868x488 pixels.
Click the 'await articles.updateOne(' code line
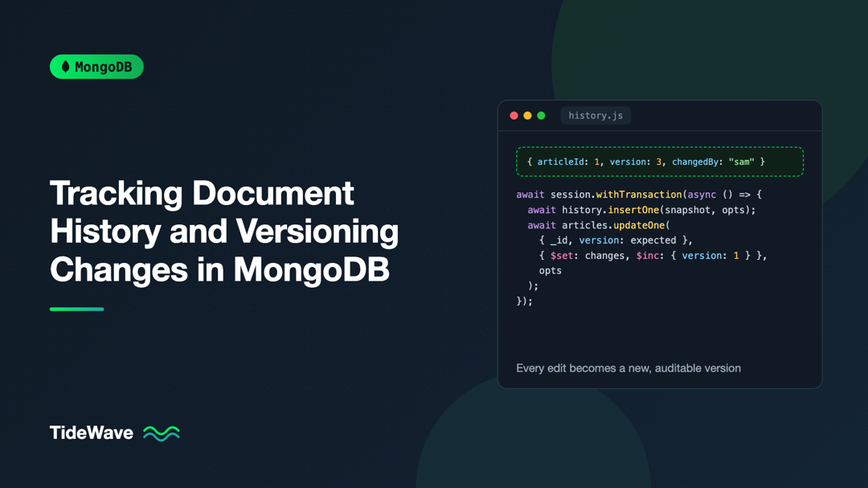tap(599, 225)
